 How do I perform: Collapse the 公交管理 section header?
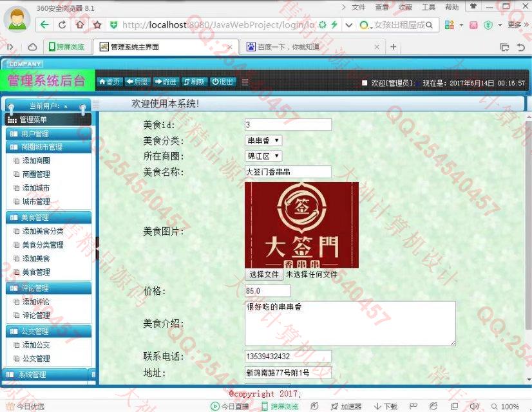(x=48, y=332)
